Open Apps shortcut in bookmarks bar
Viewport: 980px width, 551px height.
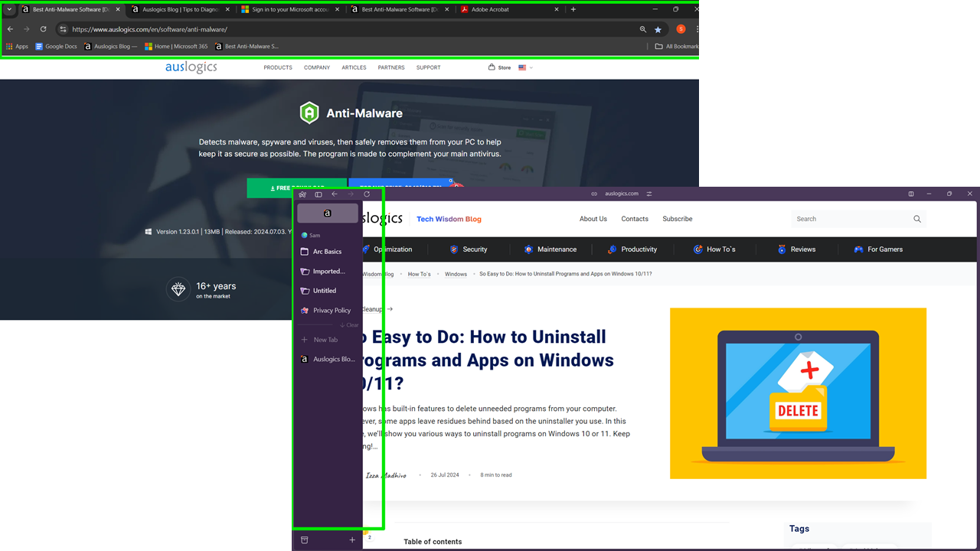(x=17, y=47)
